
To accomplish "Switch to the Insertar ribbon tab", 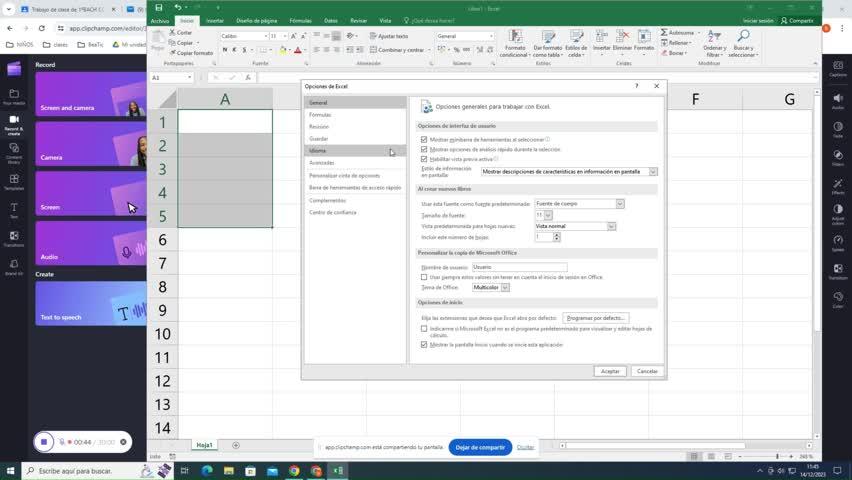I will pos(215,20).
